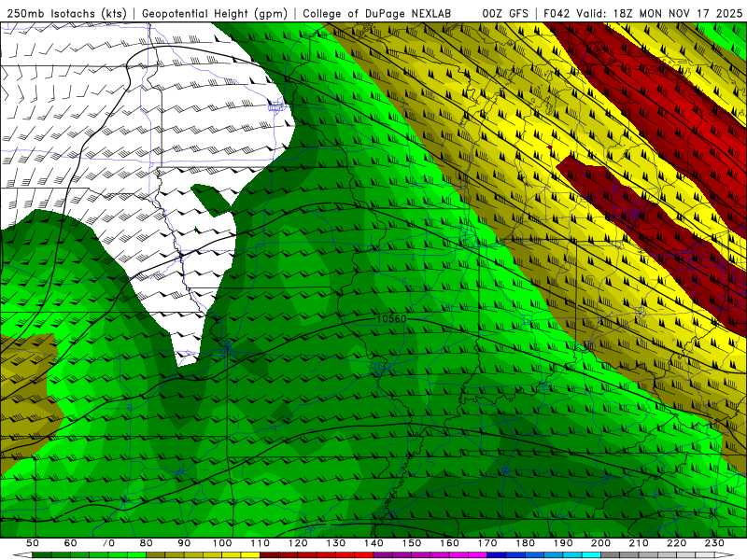Click the 100 label on the color scale
Image resolution: width=747 pixels, height=560 pixels.
click(x=222, y=543)
